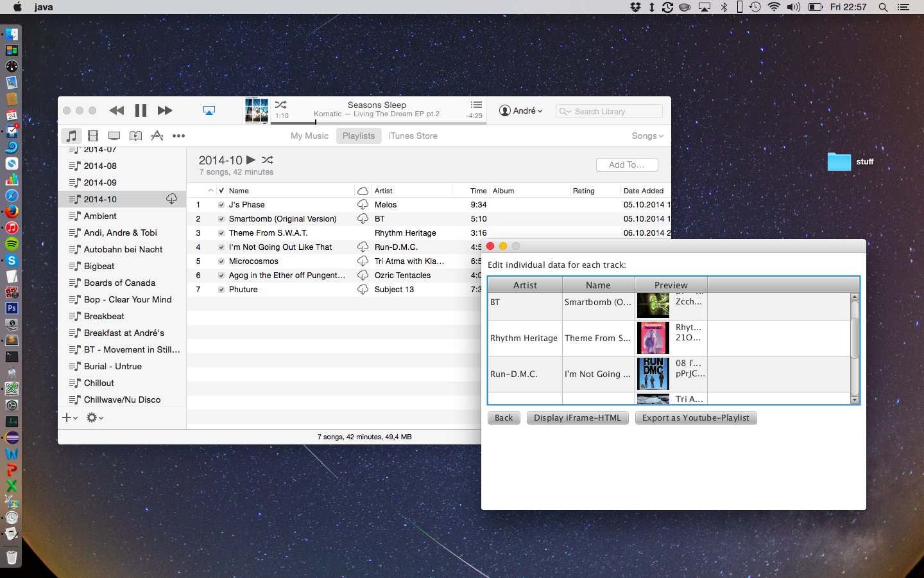Click the Seasons Sleep album artwork thumbnail
Viewport: 924px width, 578px height.
(257, 110)
